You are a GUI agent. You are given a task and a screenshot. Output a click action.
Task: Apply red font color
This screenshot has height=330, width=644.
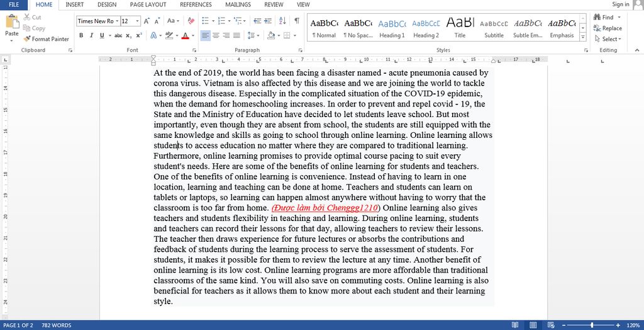[x=185, y=35]
